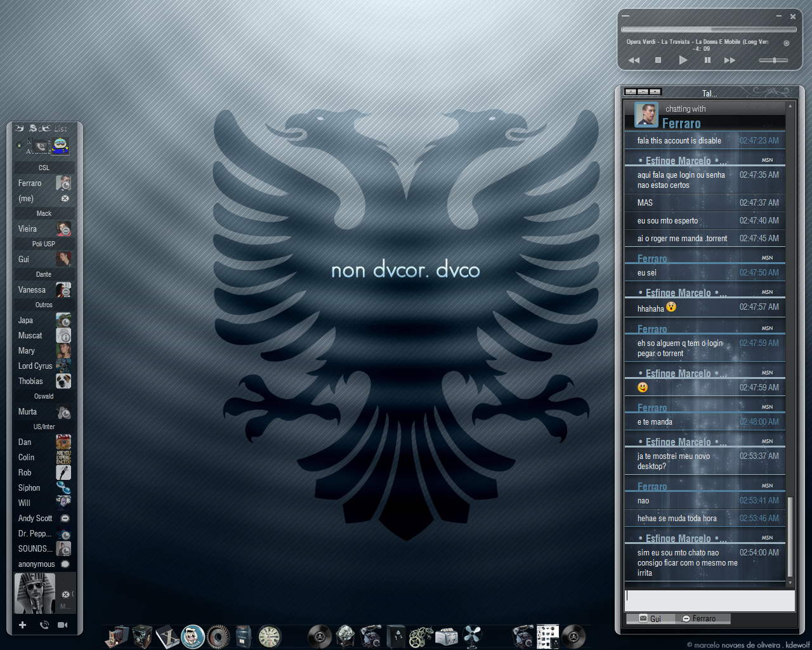Collapse the Mack contact group
This screenshot has width=812, height=650.
point(44,213)
